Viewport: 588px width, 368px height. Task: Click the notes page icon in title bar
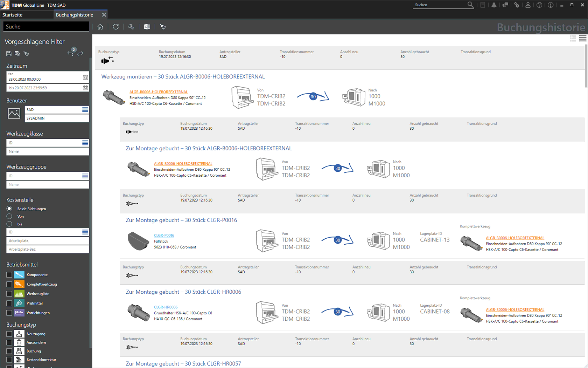click(x=483, y=5)
